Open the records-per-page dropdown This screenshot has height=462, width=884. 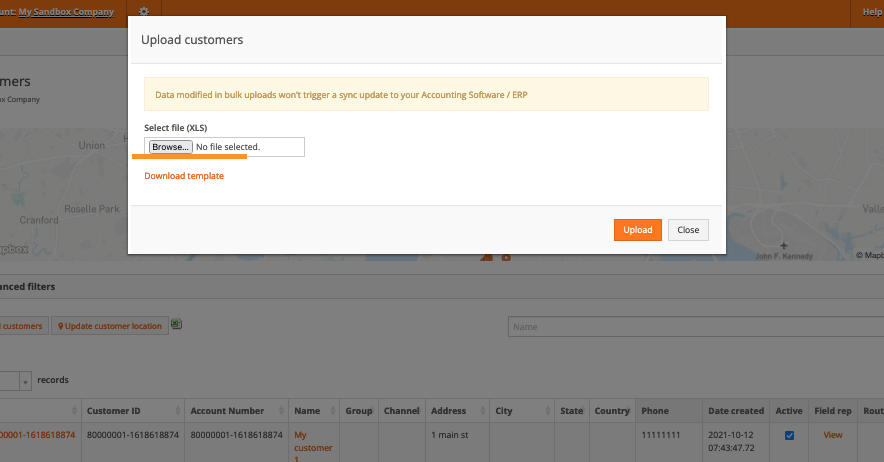(19, 380)
